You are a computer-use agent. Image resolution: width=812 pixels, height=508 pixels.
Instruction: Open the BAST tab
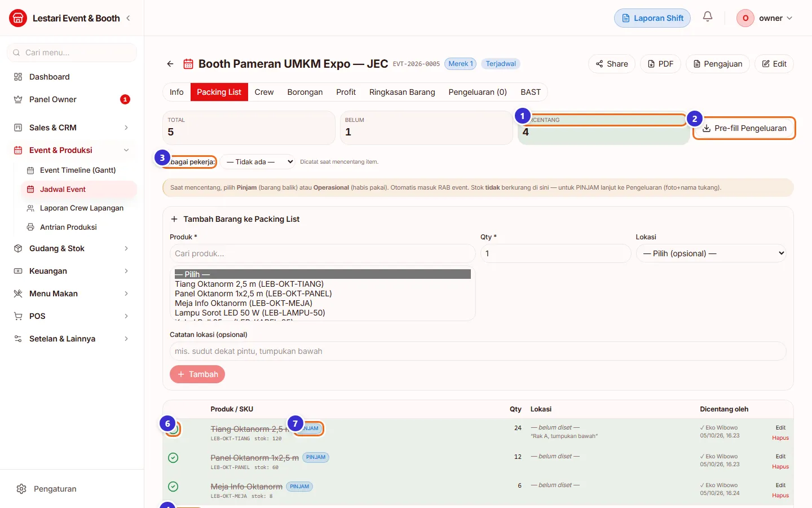pyautogui.click(x=531, y=92)
